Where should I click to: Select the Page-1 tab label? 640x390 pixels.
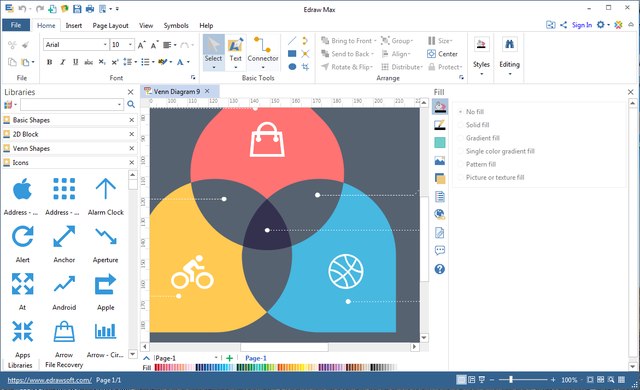256,358
